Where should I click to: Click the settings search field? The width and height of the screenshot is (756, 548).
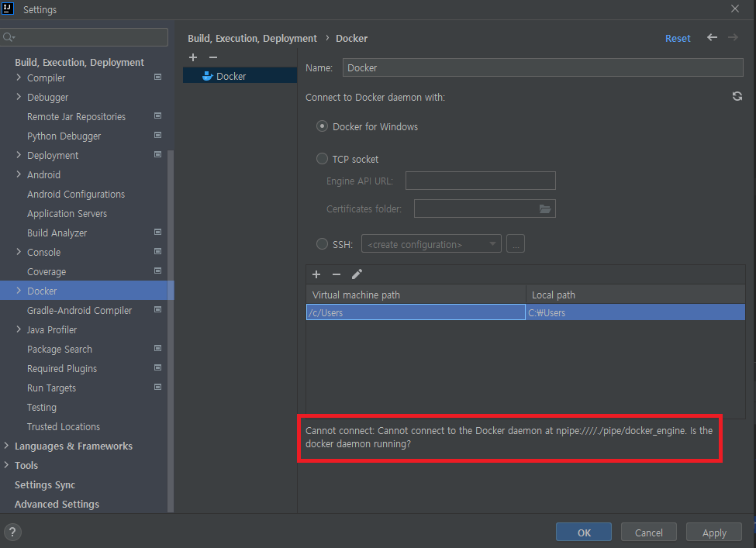85,37
